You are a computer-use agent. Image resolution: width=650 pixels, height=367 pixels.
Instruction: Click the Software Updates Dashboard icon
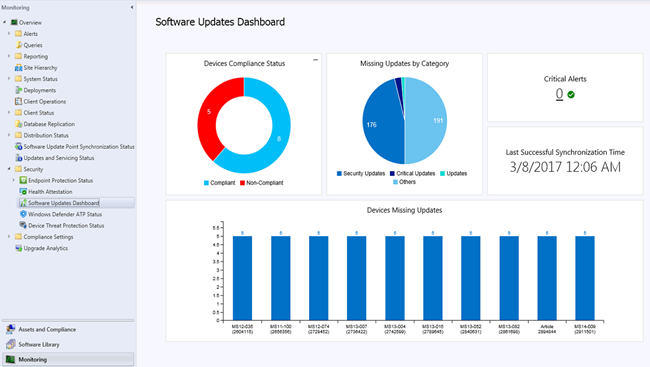[23, 203]
